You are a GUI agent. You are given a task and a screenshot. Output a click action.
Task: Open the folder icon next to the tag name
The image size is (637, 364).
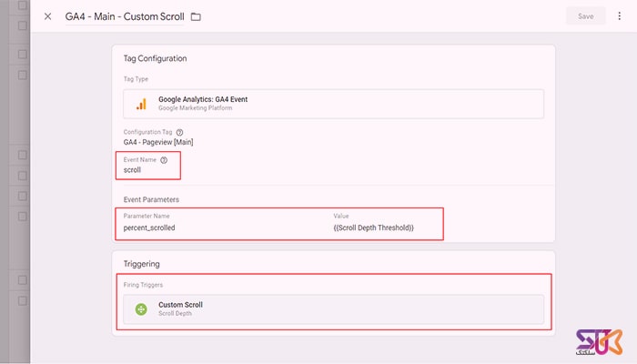coord(196,16)
